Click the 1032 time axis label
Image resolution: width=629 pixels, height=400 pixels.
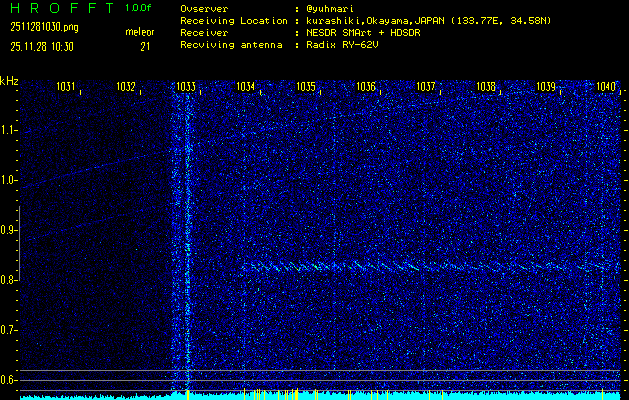pos(126,86)
